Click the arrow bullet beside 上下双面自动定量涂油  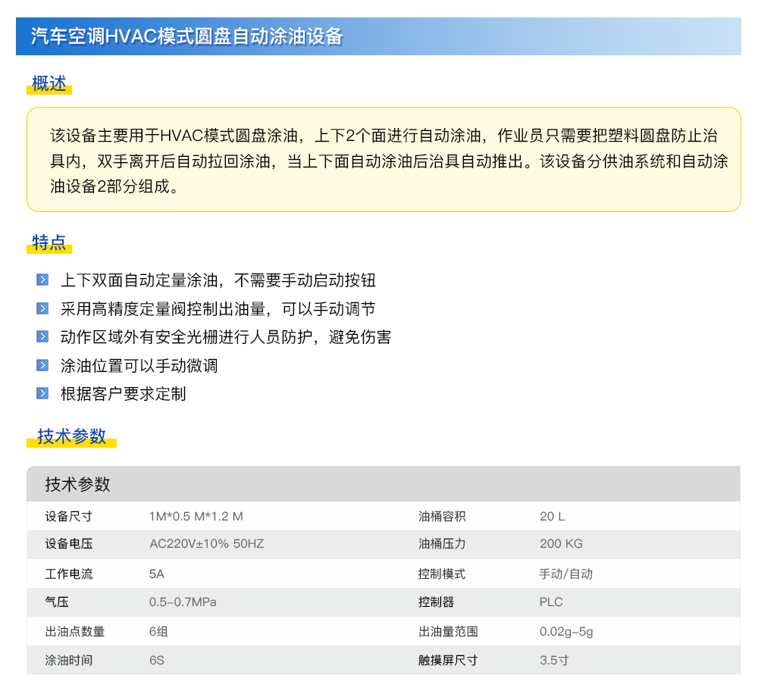click(x=42, y=280)
